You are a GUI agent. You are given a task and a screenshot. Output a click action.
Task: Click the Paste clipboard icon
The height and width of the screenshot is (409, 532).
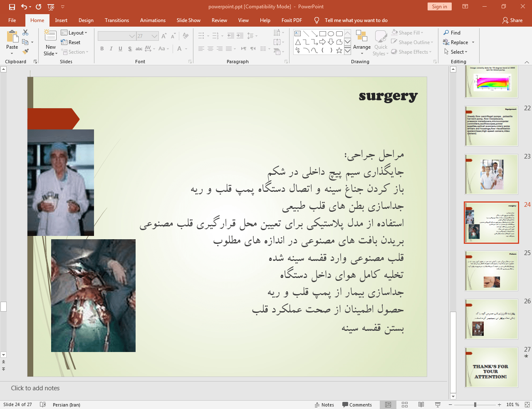click(12, 36)
